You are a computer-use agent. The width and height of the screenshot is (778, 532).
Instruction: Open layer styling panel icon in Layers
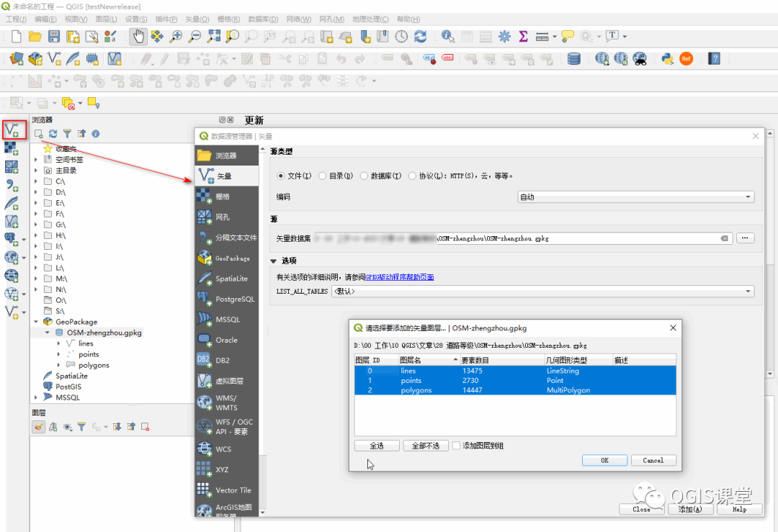(39, 426)
